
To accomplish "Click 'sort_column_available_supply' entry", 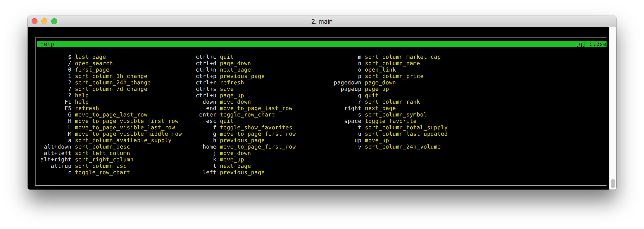I will pos(123,141).
